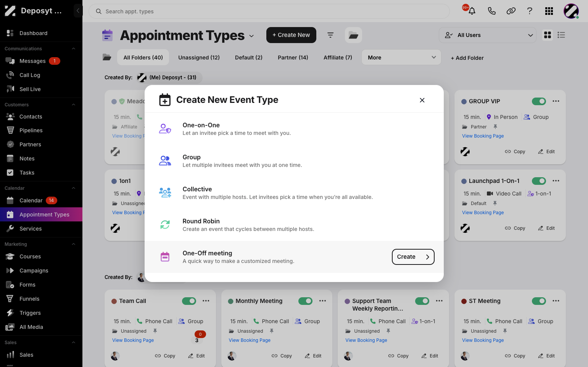The height and width of the screenshot is (367, 588).
Task: Switch to list view layout icon
Action: click(x=561, y=35)
